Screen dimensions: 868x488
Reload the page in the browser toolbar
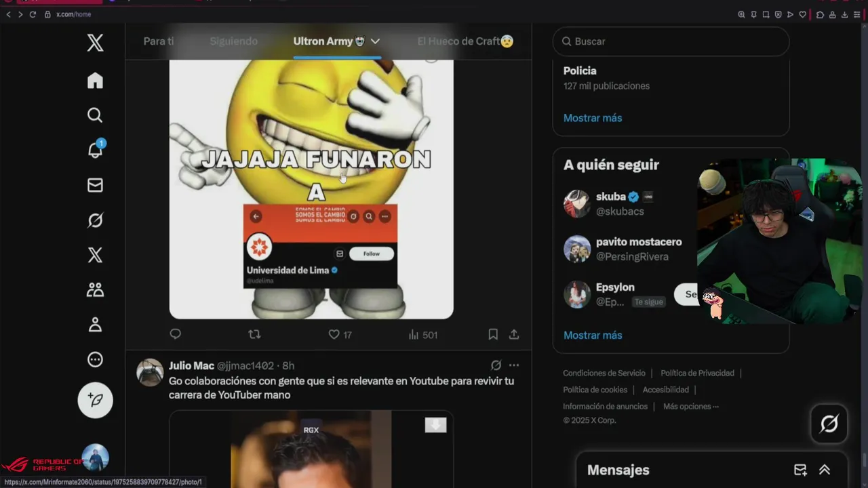tap(33, 14)
